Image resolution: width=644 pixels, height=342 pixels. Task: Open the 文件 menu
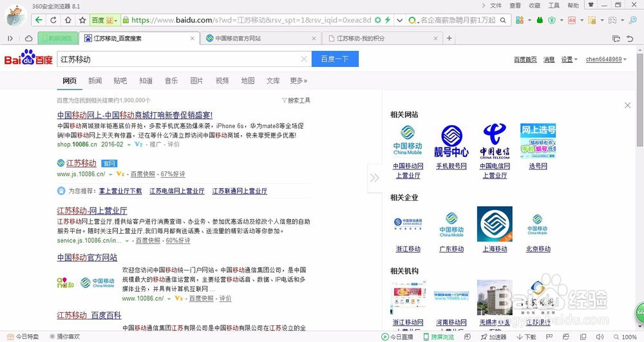496,5
